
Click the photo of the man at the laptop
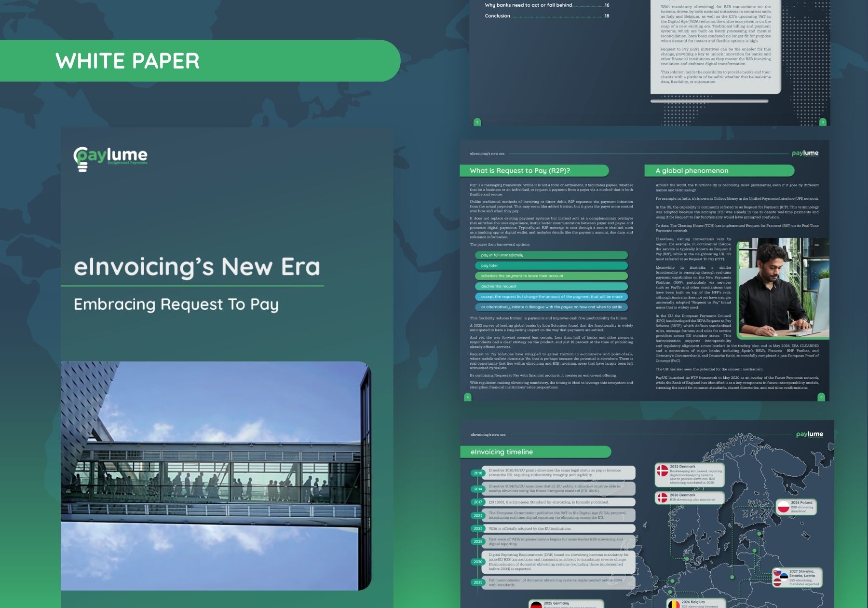pos(783,288)
